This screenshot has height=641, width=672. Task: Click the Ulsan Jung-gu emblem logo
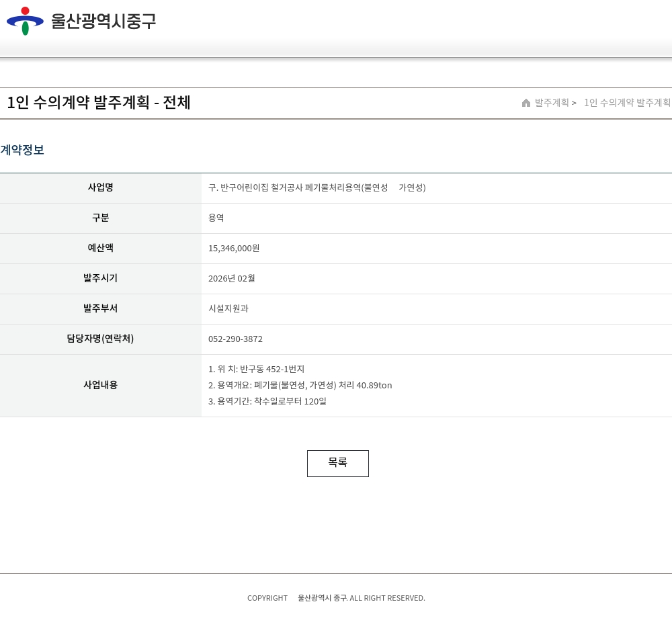(25, 21)
